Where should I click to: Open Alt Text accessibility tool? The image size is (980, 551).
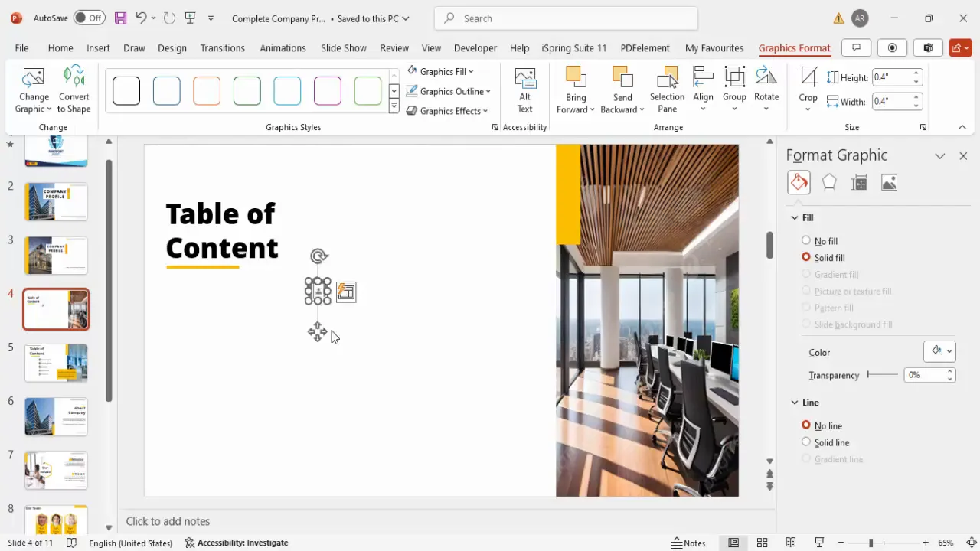(524, 90)
